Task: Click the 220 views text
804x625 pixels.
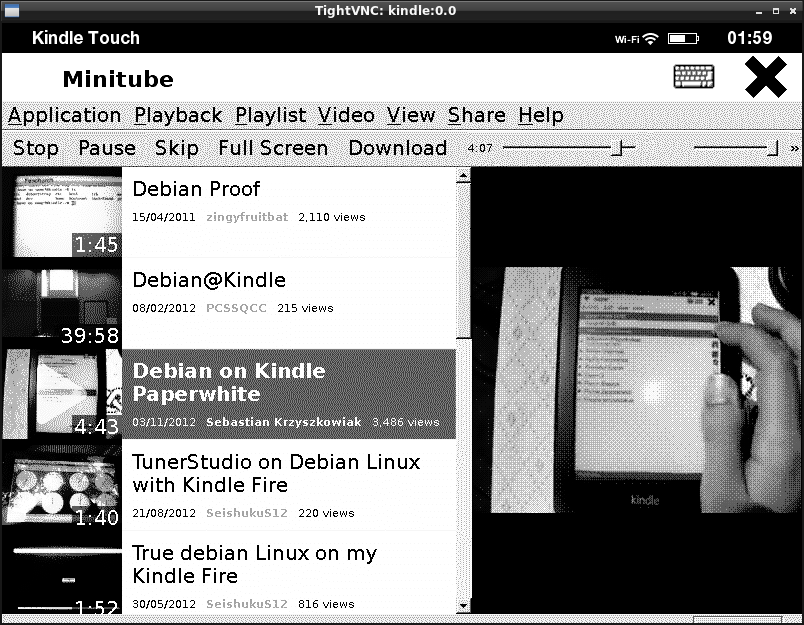Action: coord(326,513)
